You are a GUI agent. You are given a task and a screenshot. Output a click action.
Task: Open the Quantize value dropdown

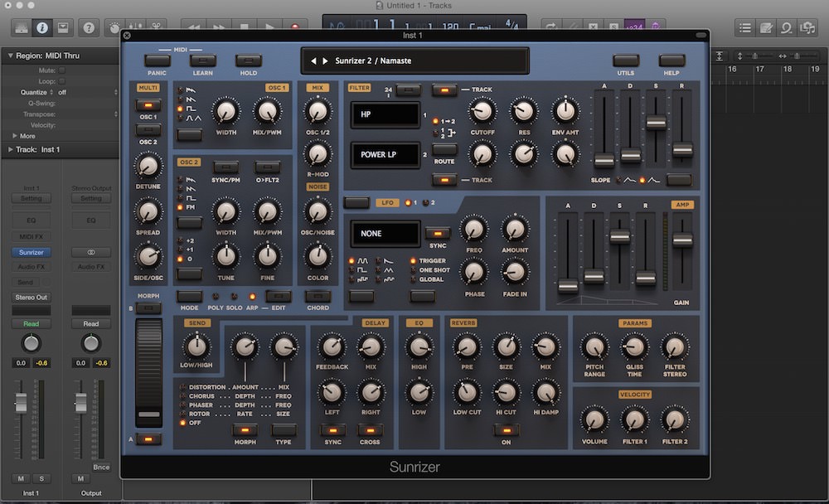[87, 92]
